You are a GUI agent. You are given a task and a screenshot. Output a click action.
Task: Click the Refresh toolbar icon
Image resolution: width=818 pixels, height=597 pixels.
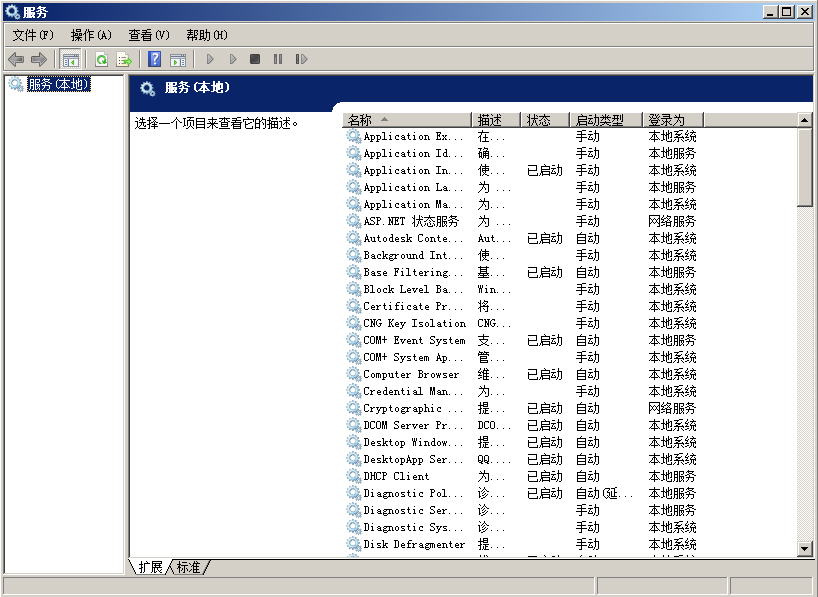(101, 60)
